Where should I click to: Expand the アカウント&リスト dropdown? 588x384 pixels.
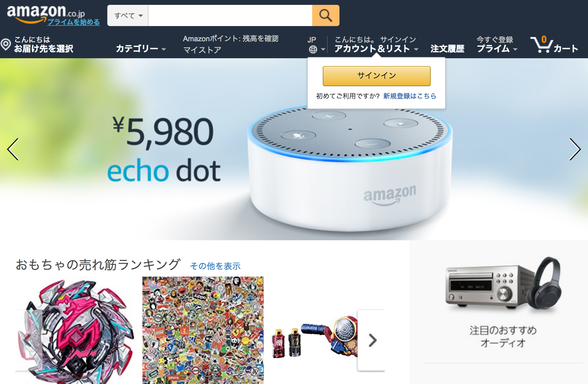(x=376, y=49)
